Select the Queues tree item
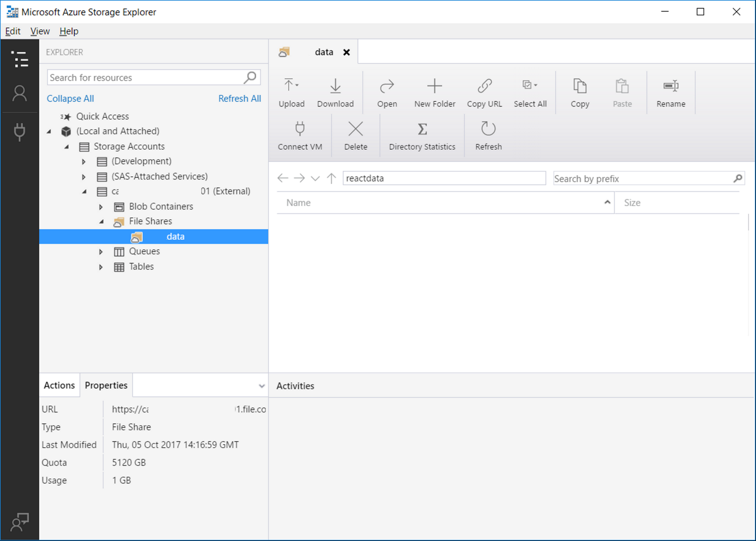Screen dimensions: 756x541 click(145, 251)
